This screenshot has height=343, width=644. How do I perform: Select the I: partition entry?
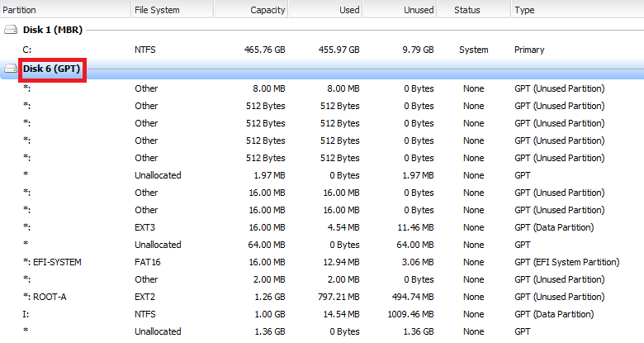point(26,314)
